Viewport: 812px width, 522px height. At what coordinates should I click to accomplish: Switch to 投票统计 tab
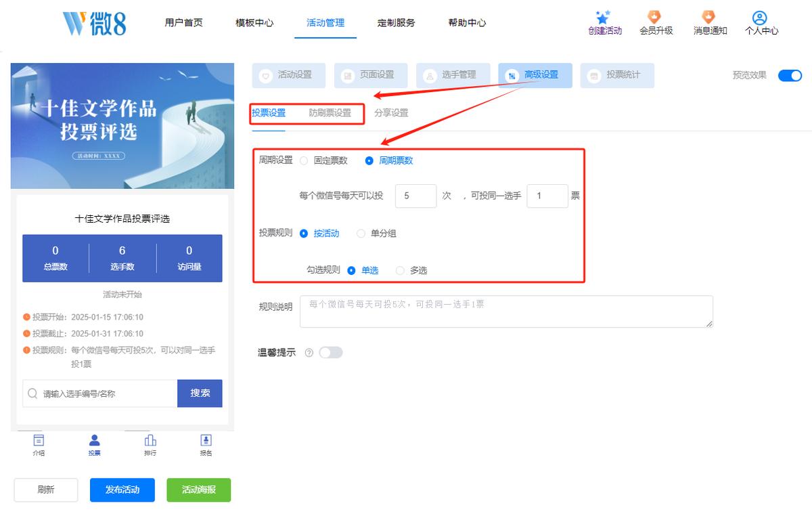618,75
